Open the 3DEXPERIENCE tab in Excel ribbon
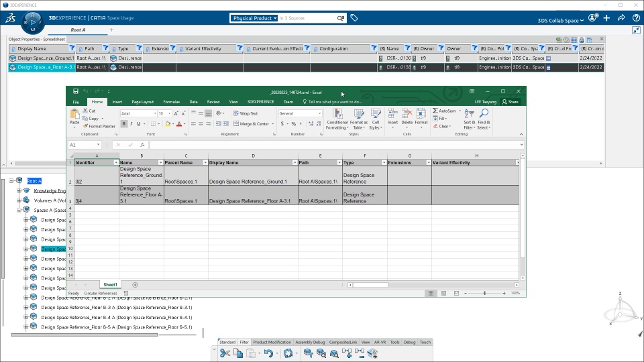This screenshot has width=644, height=362. pyautogui.click(x=260, y=102)
